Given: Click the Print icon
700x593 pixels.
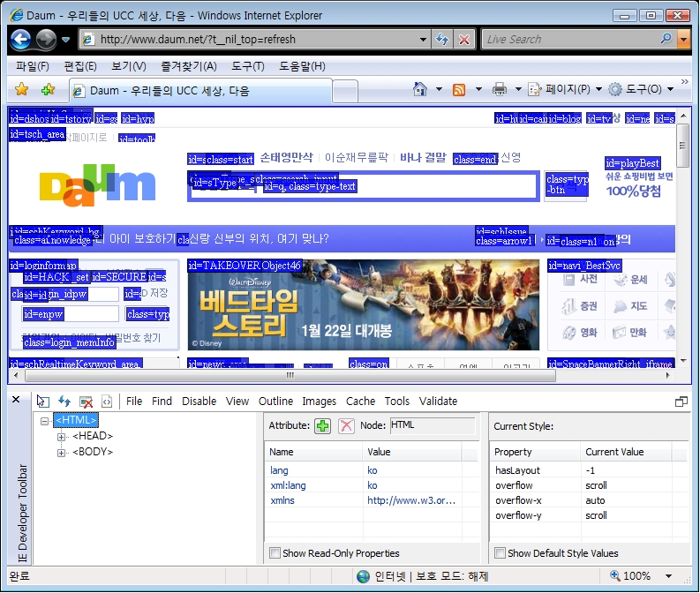Looking at the screenshot, I should click(x=499, y=90).
